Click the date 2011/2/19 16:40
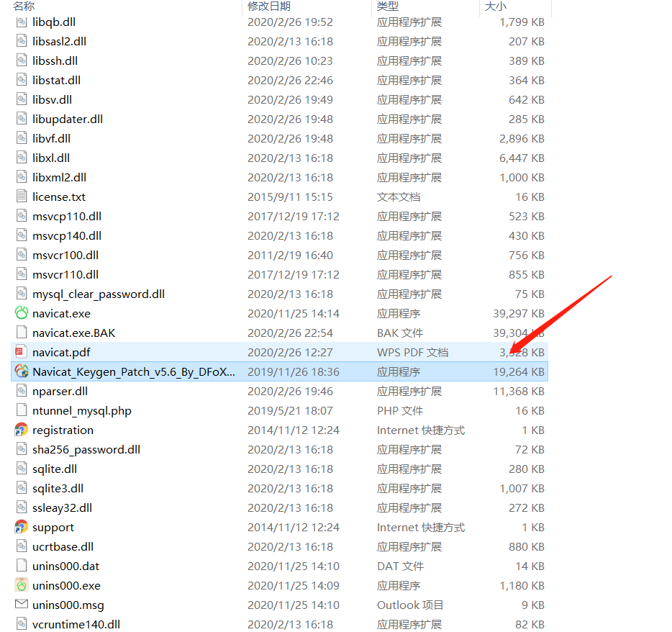Image resolution: width=672 pixels, height=632 pixels. (290, 255)
